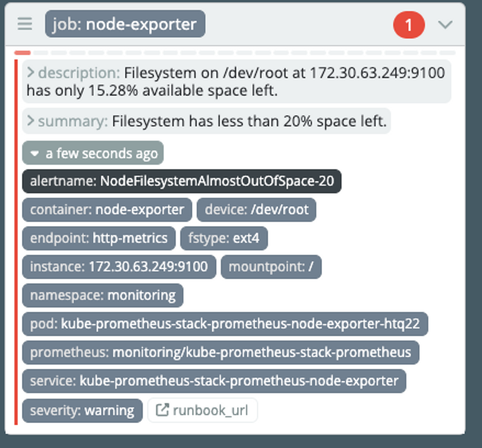Open the alert group hamburger menu
The width and height of the screenshot is (482, 448).
click(x=25, y=24)
